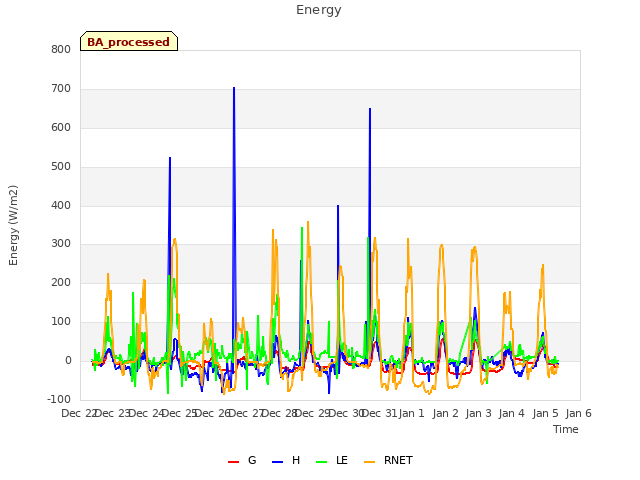
Task: Click the orange RNET legend color marker
Action: click(x=369, y=462)
